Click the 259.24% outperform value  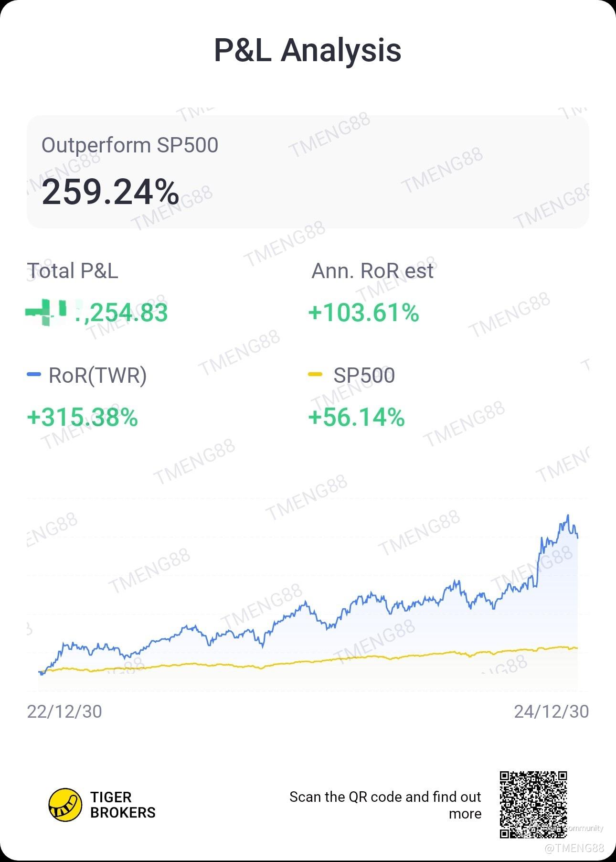click(110, 193)
